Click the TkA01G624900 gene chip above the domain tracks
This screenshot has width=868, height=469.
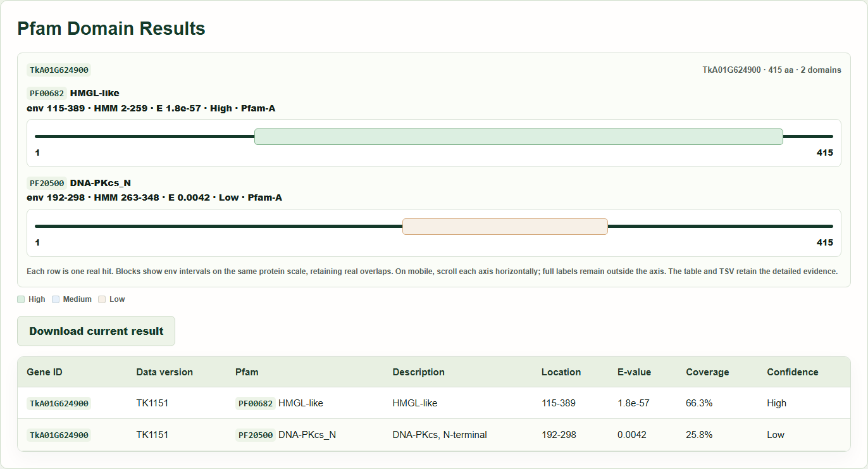59,70
